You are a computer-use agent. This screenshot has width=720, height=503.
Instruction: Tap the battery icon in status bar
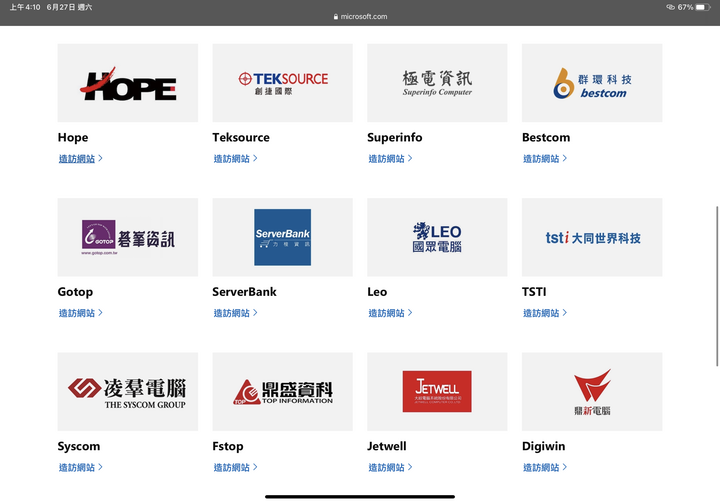pos(703,7)
